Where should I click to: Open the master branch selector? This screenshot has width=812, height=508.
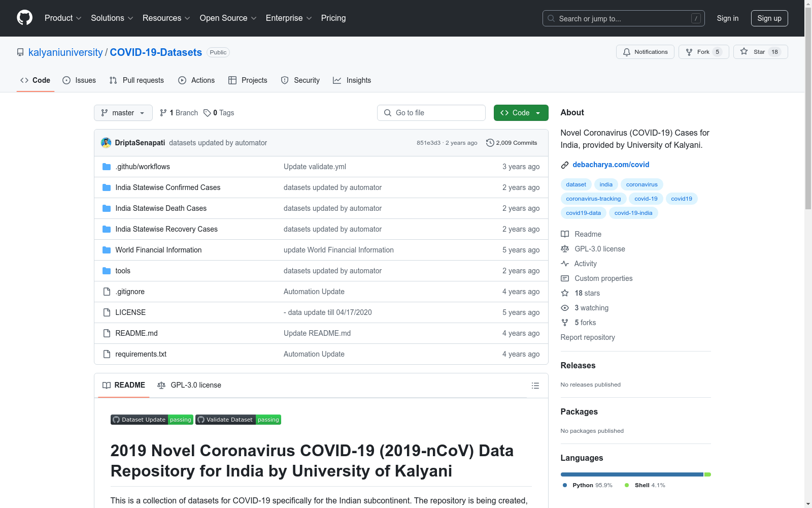123,113
